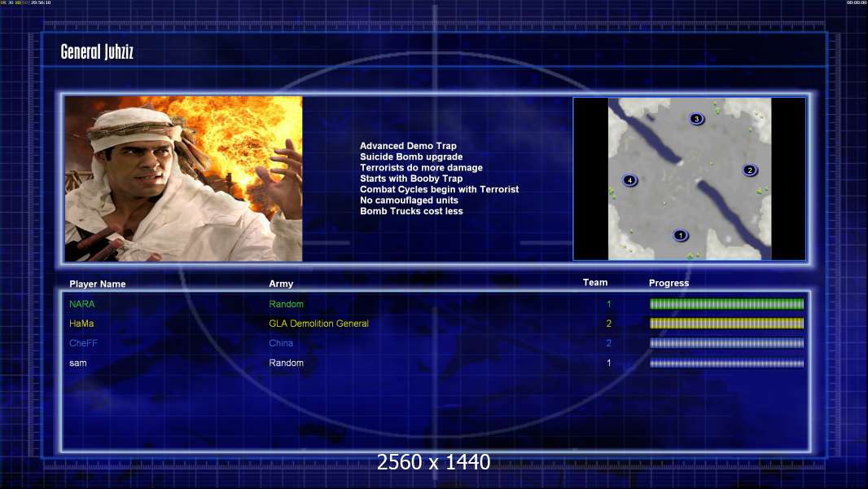Click the Player Name column header

(x=98, y=284)
